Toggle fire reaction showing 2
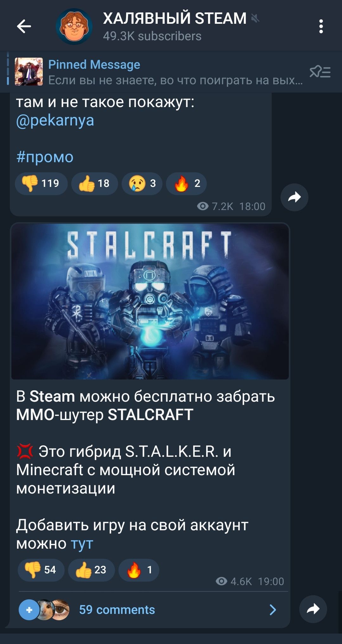342x644 pixels. 186,183
